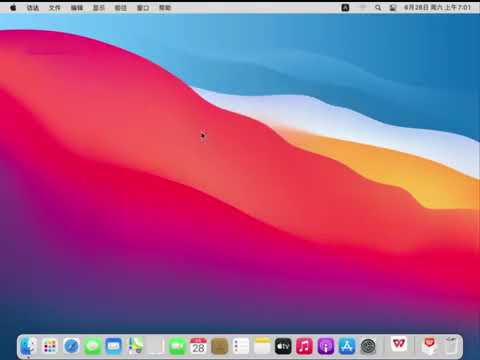Screen dimensions: 480x360
Task: Open Control Center in the menu bar
Action: [x=393, y=7]
